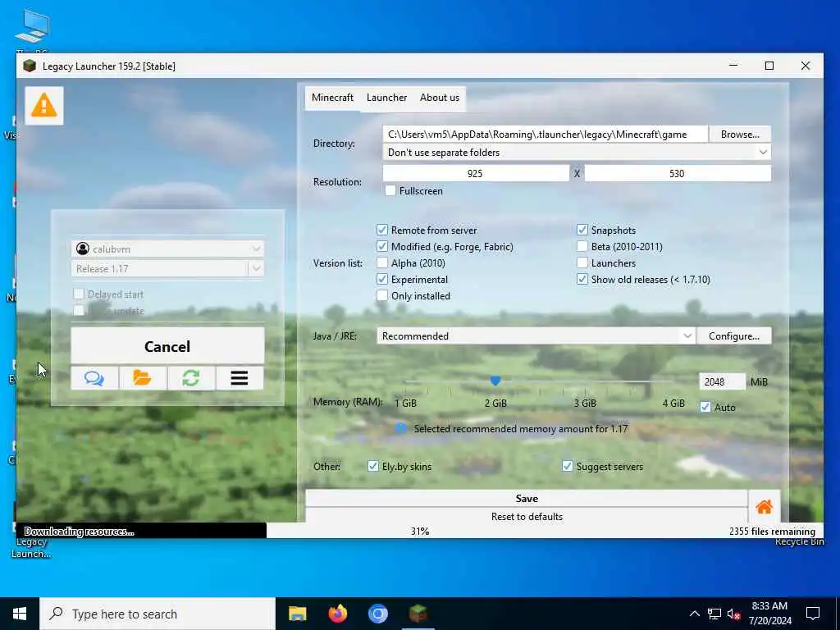Click the network status tray icon
This screenshot has height=630, width=840.
tap(714, 614)
